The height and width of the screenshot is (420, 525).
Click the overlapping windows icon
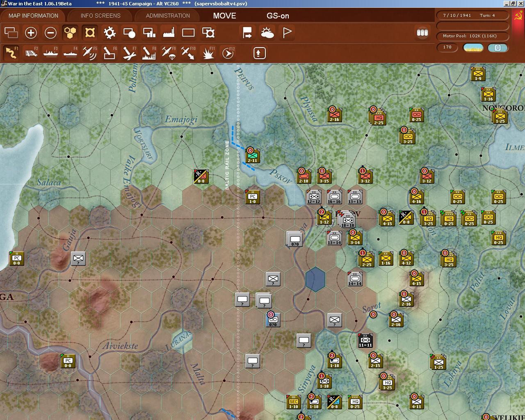(x=11, y=32)
